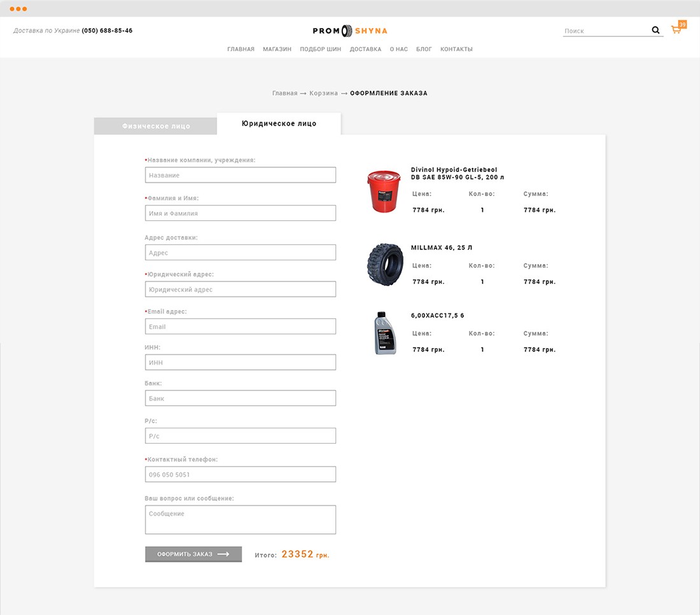Click the 'Итого:' label
The width and height of the screenshot is (700, 615).
point(265,555)
